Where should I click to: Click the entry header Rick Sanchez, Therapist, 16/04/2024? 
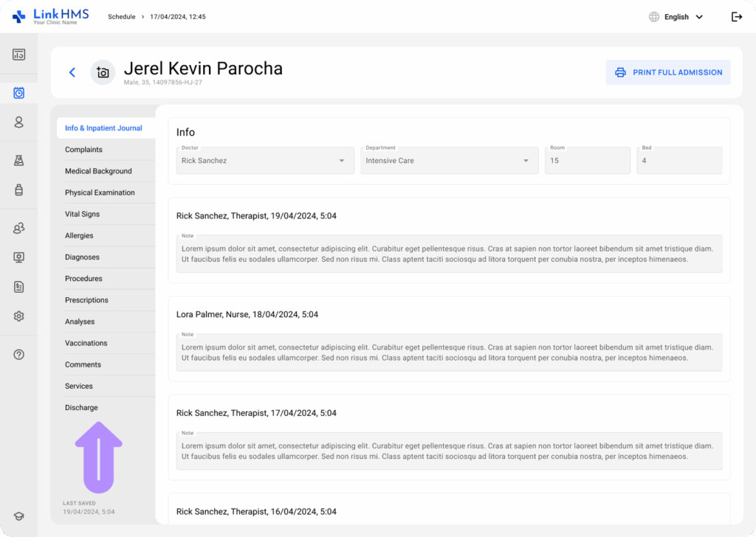(256, 512)
